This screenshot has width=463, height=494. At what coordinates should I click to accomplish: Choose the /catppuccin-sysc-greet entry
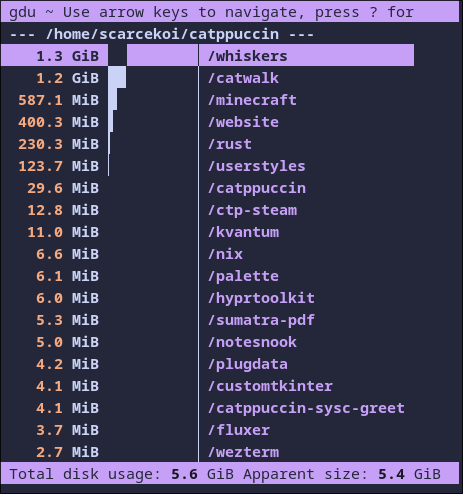(x=306, y=408)
